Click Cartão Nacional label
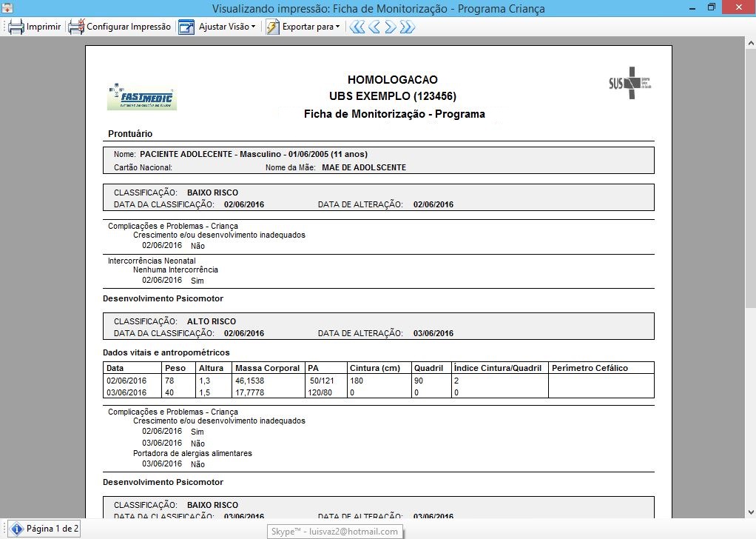The width and height of the screenshot is (756, 539). click(144, 167)
